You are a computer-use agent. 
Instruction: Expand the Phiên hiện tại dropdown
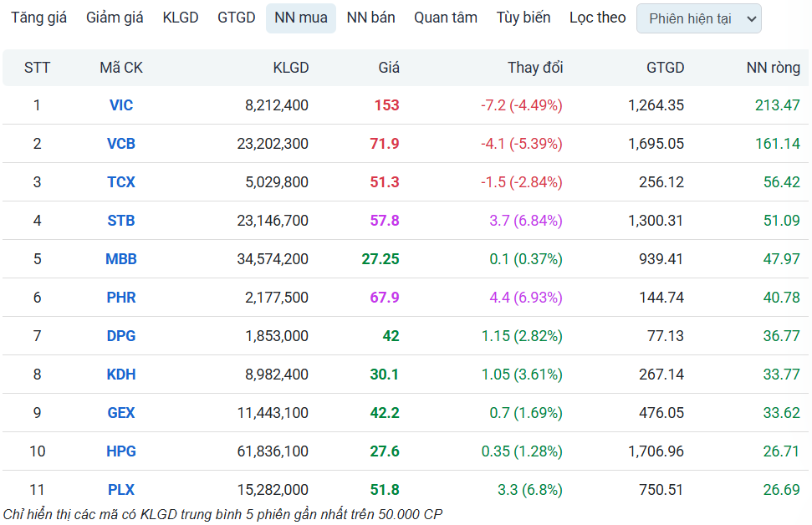[x=698, y=18]
